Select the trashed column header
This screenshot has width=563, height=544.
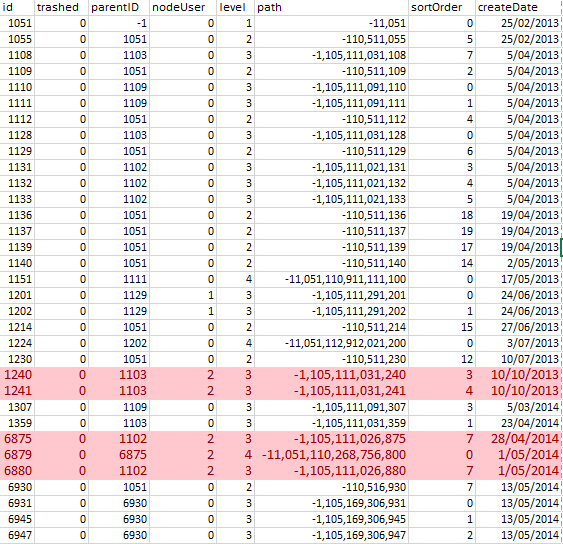click(61, 8)
